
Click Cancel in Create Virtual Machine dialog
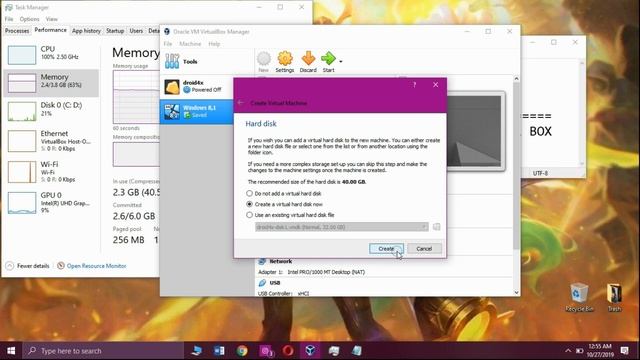click(424, 249)
